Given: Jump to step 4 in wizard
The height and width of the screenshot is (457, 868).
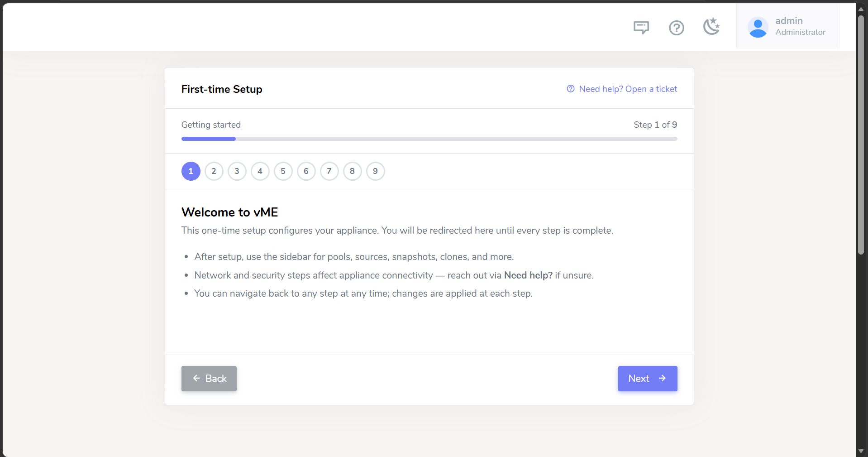Looking at the screenshot, I should click(x=260, y=171).
